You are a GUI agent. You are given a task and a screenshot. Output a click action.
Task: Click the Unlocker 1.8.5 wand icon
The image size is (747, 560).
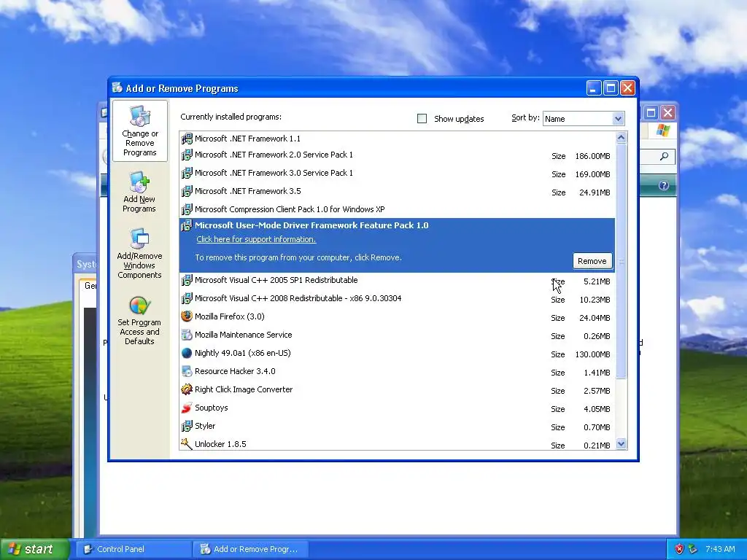click(187, 444)
